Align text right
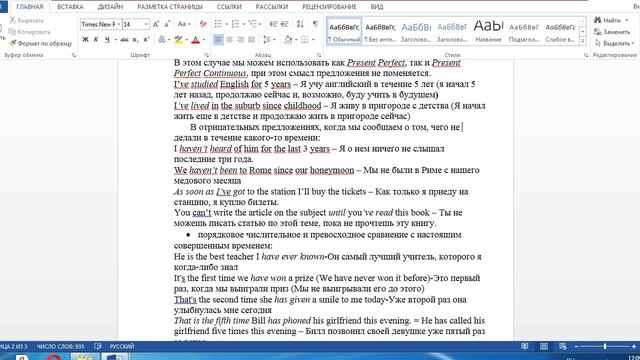The height and width of the screenshot is (360, 640). [240, 40]
